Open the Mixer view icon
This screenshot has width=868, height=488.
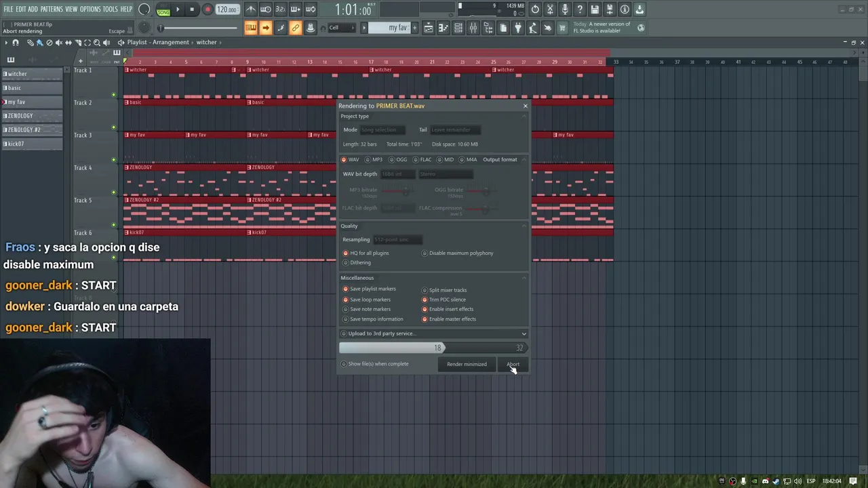[x=473, y=28]
